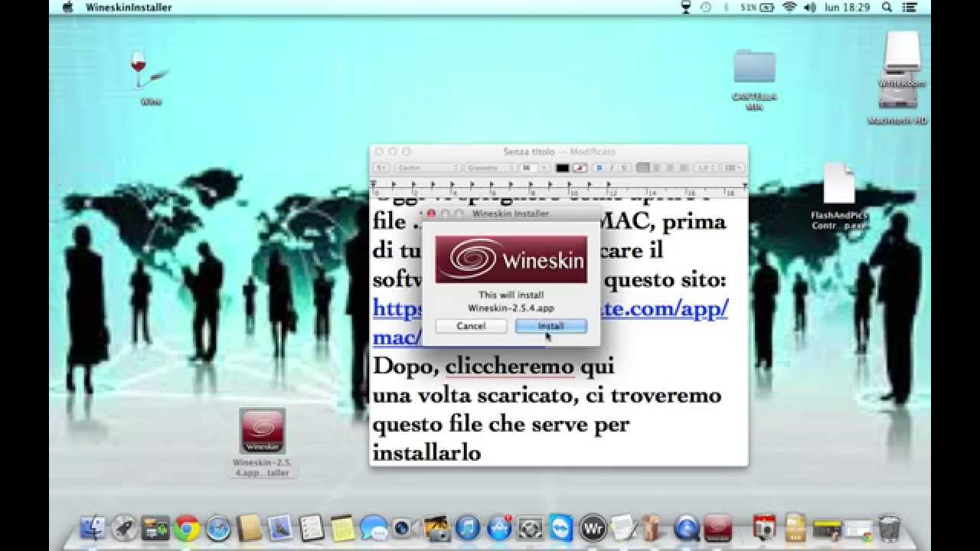Open yellow Notes icon in dock
980x551 pixels.
pyautogui.click(x=342, y=527)
